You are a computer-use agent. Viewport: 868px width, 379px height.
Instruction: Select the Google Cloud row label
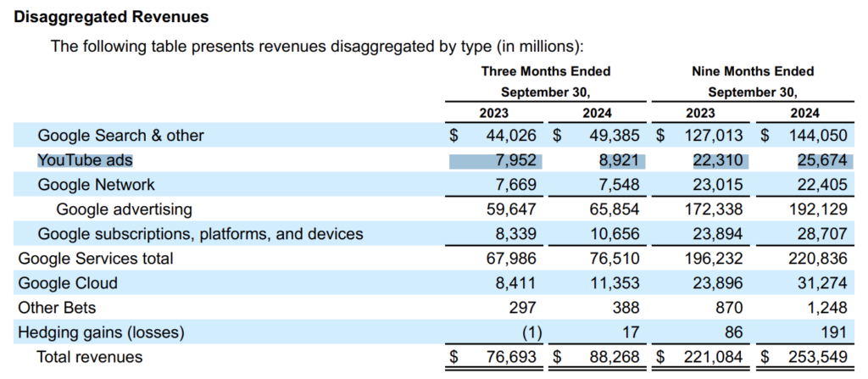68,282
